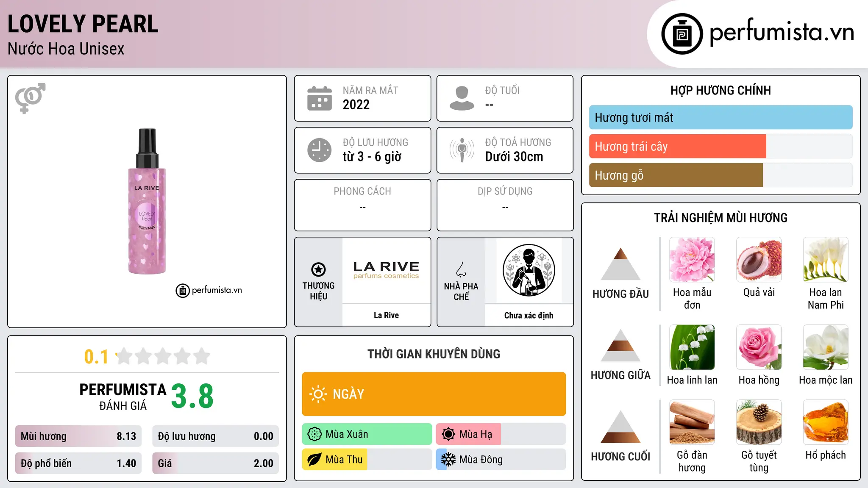This screenshot has height=488, width=868.
Task: Click the star badge brand icon
Action: click(x=318, y=269)
